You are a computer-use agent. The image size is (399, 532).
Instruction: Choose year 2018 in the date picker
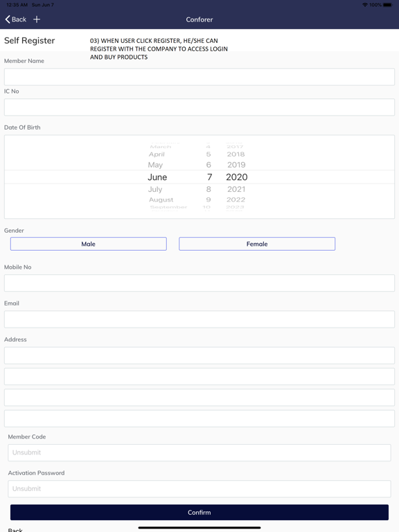coord(236,154)
